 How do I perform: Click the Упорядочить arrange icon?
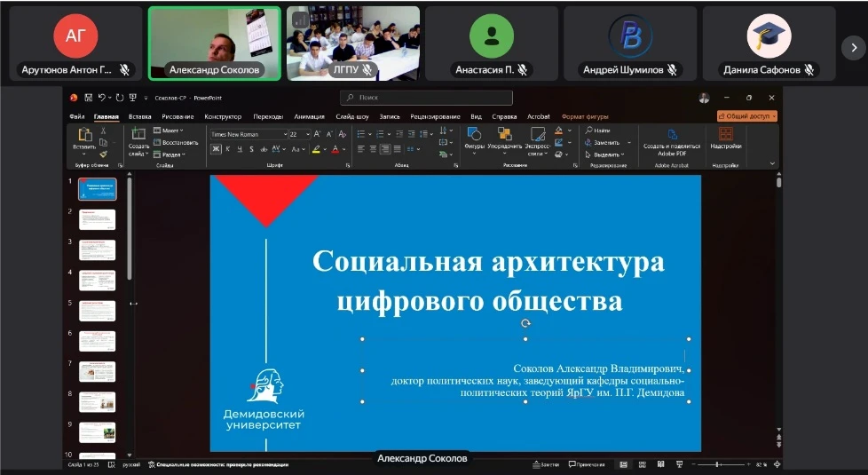[504, 133]
